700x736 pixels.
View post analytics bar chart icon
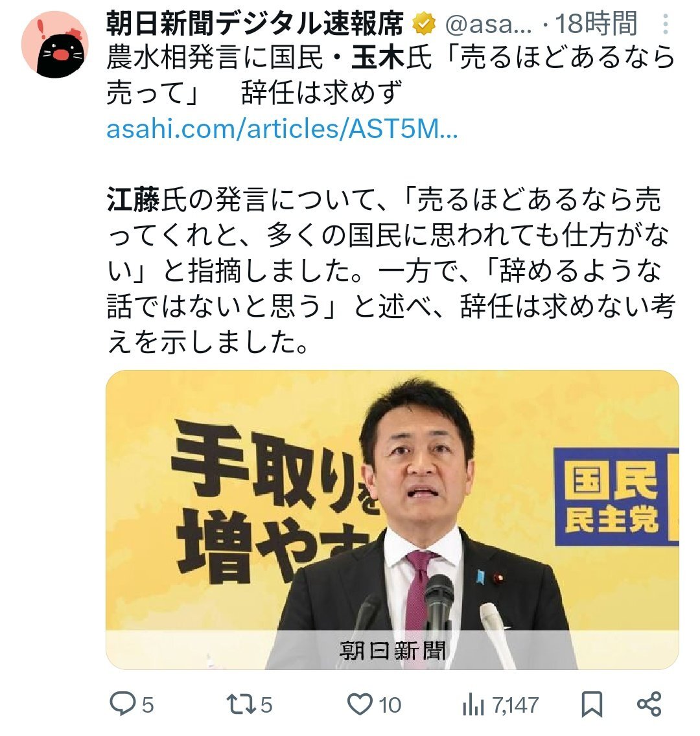[472, 704]
